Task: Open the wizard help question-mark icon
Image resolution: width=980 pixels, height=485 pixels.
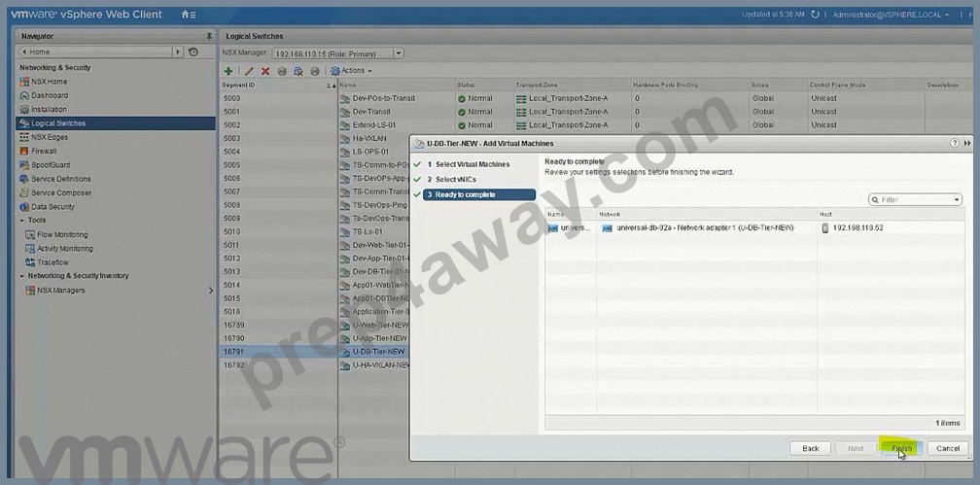Action: pos(955,143)
